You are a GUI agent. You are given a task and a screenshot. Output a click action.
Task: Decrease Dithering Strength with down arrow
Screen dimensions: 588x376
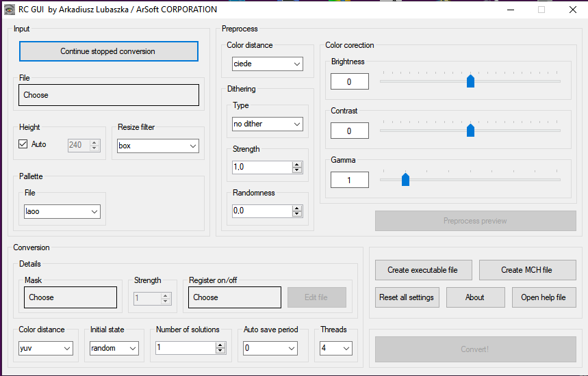coord(297,170)
